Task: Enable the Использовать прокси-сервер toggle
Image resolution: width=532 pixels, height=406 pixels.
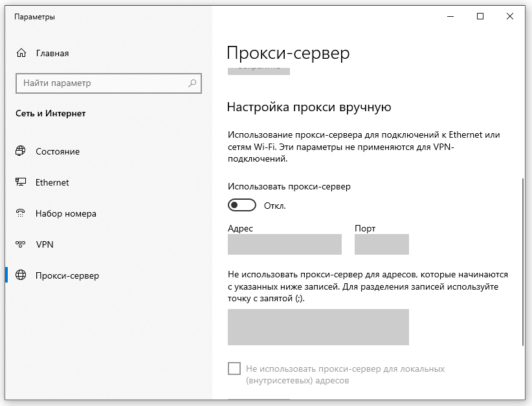Action: pos(241,205)
